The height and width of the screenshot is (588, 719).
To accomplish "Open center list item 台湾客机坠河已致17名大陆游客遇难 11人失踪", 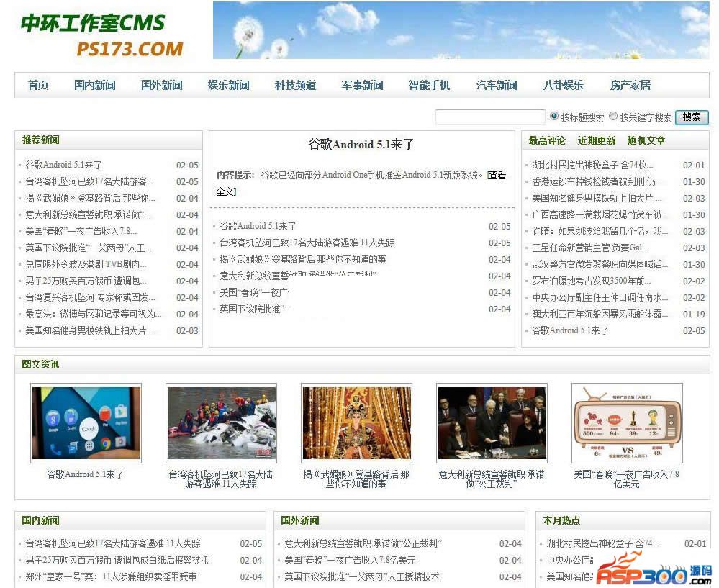I will click(x=307, y=243).
